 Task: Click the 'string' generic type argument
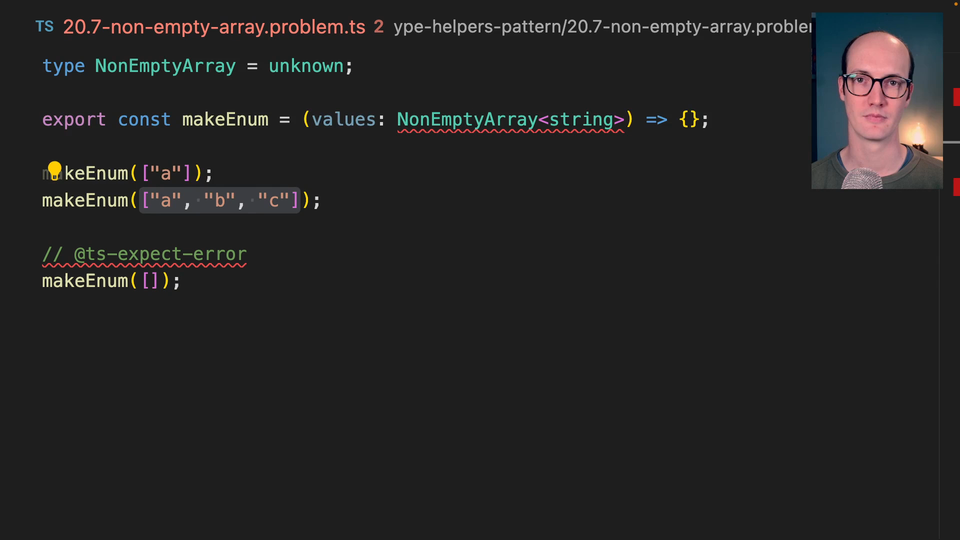tap(580, 120)
